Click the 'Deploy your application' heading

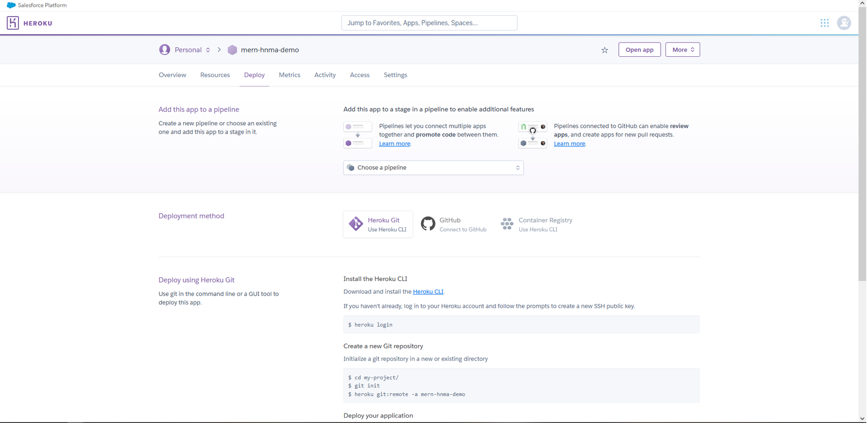pos(378,416)
